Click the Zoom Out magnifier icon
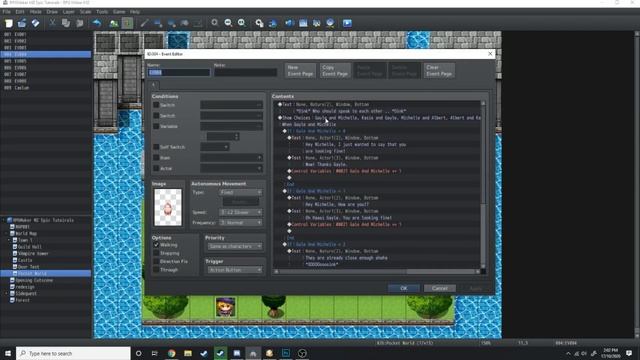Screen dimensions: 640x360 [x=228, y=23]
